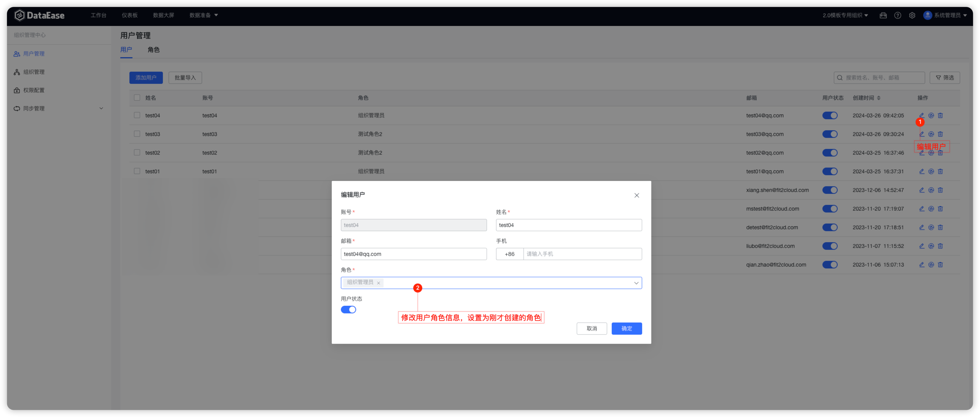Screen dimensions: 980x417
Task: Click the 邮箱 input field containing test04@qq.com
Action: (414, 254)
